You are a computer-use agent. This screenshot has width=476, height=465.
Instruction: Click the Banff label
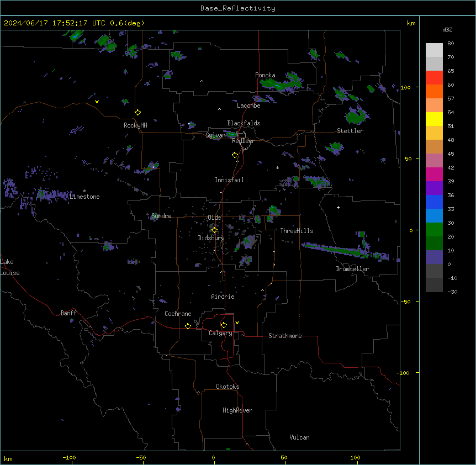click(68, 313)
